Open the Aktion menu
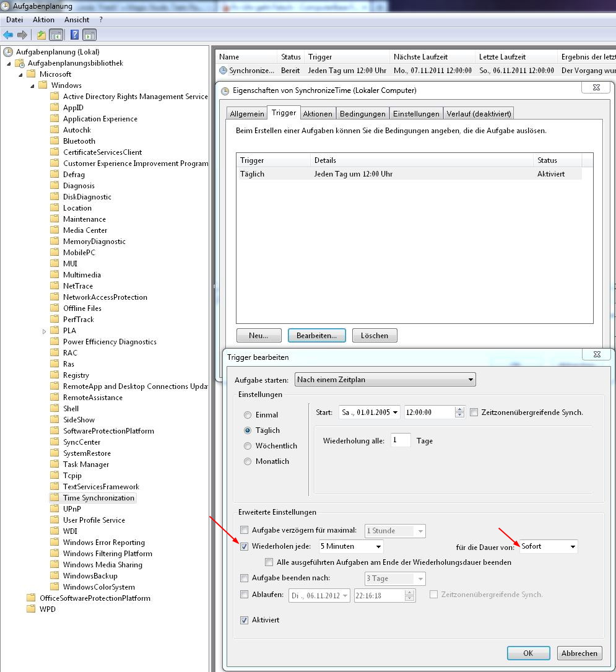Viewport: 616px width, 672px height. point(44,20)
